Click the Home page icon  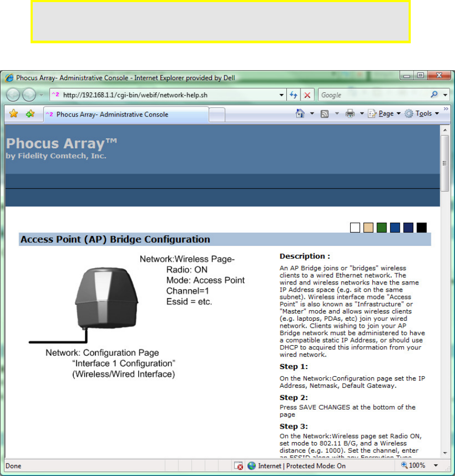pos(300,113)
